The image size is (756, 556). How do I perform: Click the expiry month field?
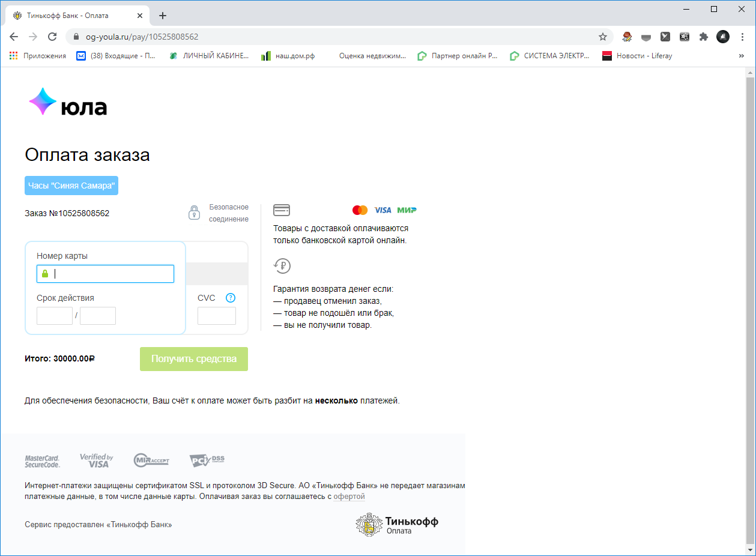pyautogui.click(x=55, y=316)
